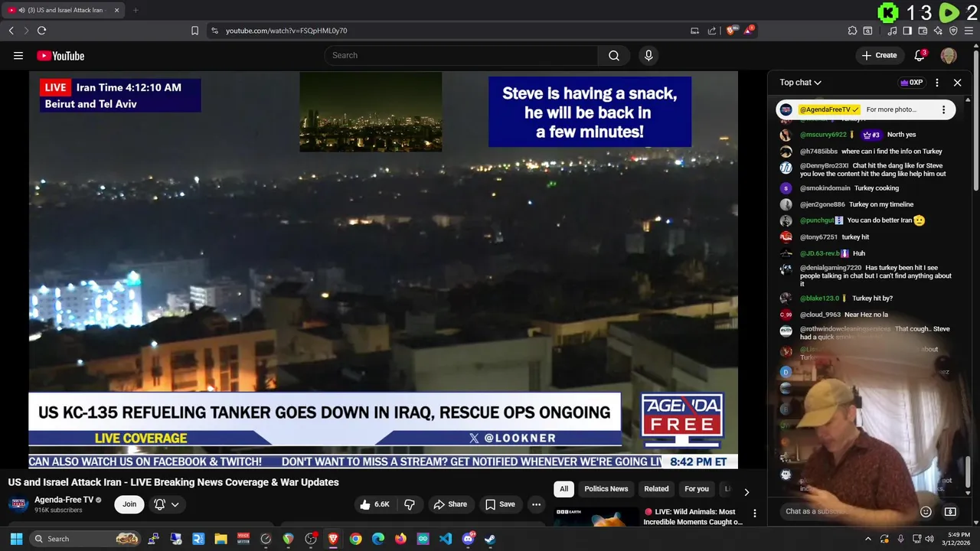This screenshot has height=551, width=980.
Task: Open the LIVE Wild Animals suggested thumbnail
Action: click(596, 517)
